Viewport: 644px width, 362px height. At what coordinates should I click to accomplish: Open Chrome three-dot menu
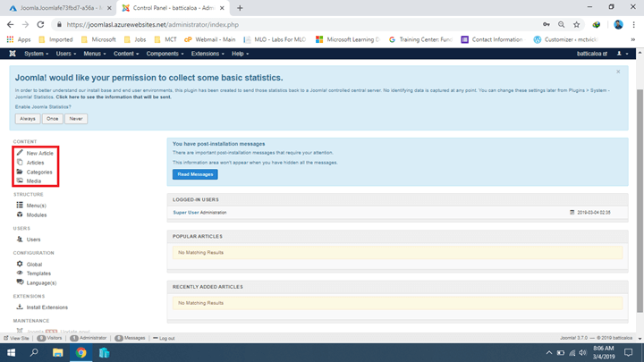point(634,25)
